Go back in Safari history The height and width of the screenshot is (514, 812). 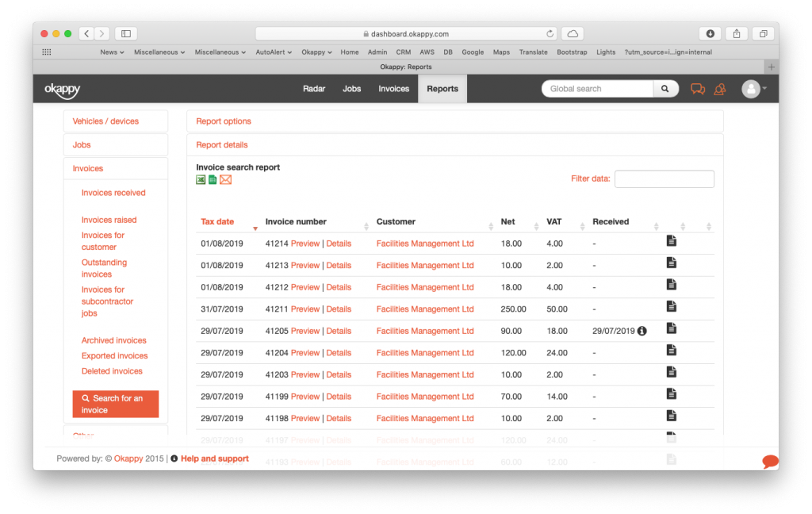[x=87, y=33]
